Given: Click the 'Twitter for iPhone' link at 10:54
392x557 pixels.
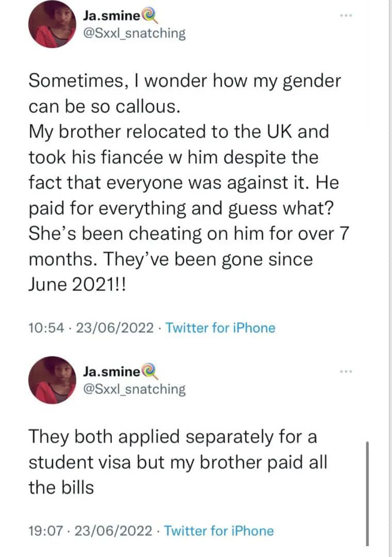Looking at the screenshot, I should [221, 327].
